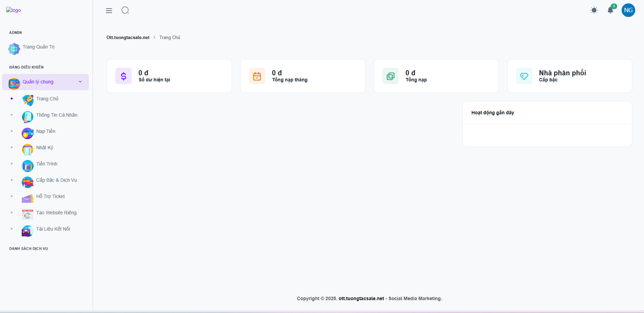The width and height of the screenshot is (644, 313).
Task: Open Cấp Bậc & Dịch Vụ
Action: tap(56, 180)
